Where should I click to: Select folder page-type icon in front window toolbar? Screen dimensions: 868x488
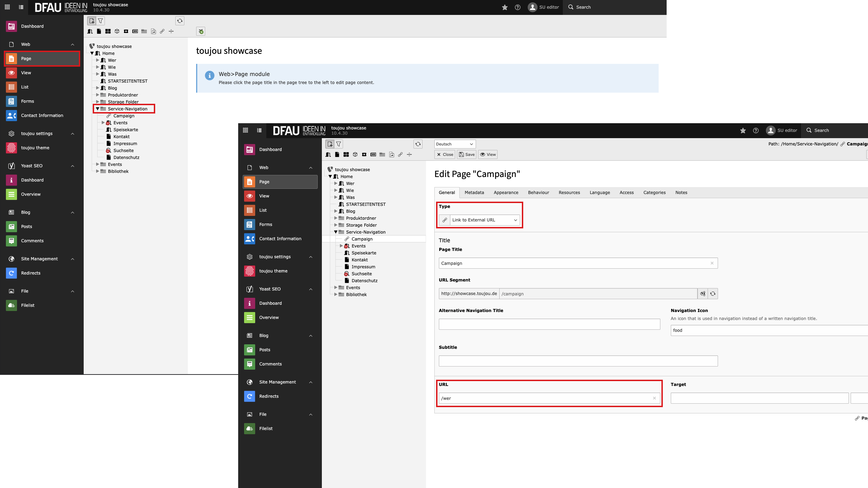[x=382, y=154]
